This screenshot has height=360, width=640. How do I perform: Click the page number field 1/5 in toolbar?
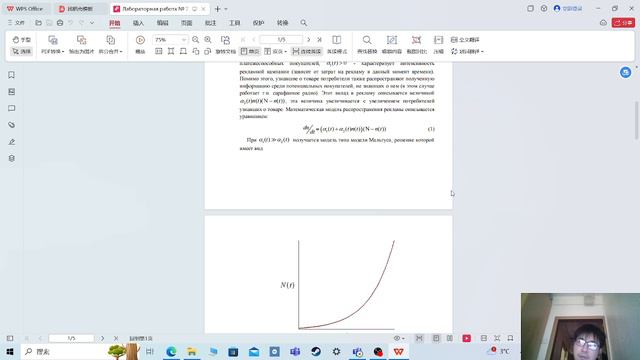[281, 40]
